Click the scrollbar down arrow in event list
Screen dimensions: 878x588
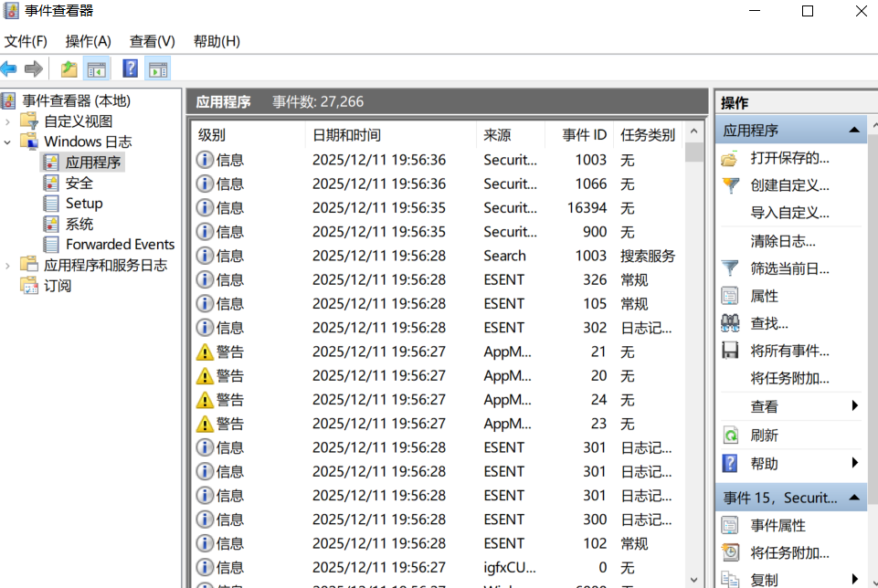693,580
